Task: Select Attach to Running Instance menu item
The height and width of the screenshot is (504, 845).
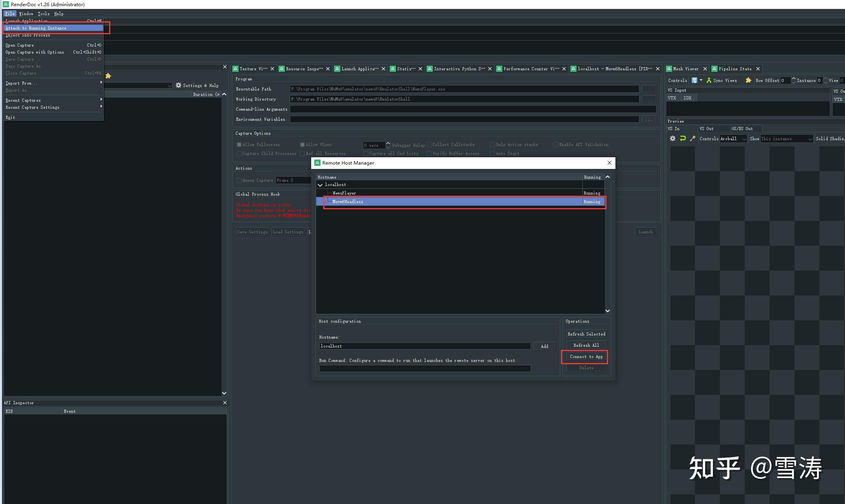Action: click(36, 28)
